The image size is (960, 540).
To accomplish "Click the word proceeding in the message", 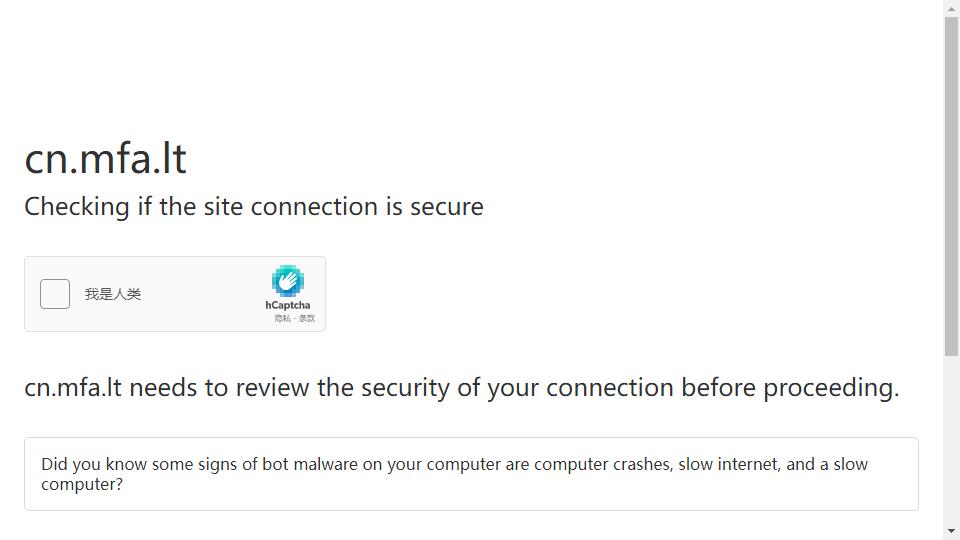I will tap(831, 388).
